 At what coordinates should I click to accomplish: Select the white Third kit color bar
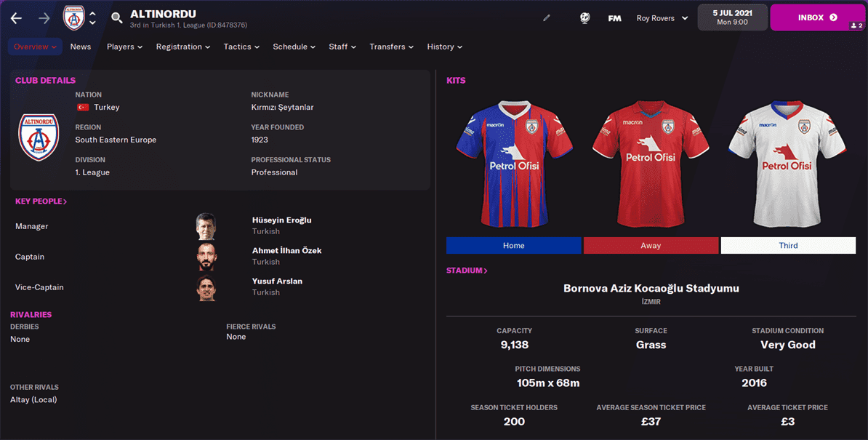click(788, 245)
